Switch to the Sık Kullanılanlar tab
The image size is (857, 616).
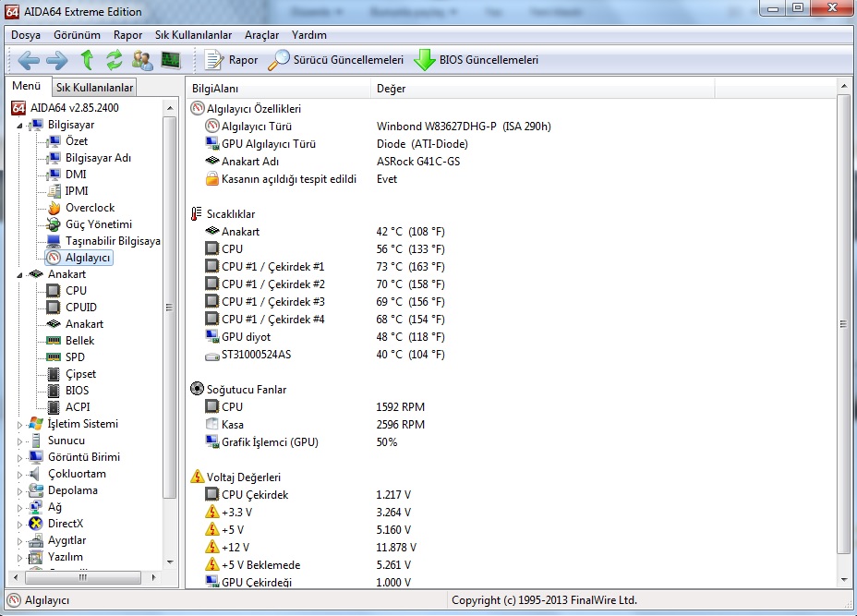94,88
